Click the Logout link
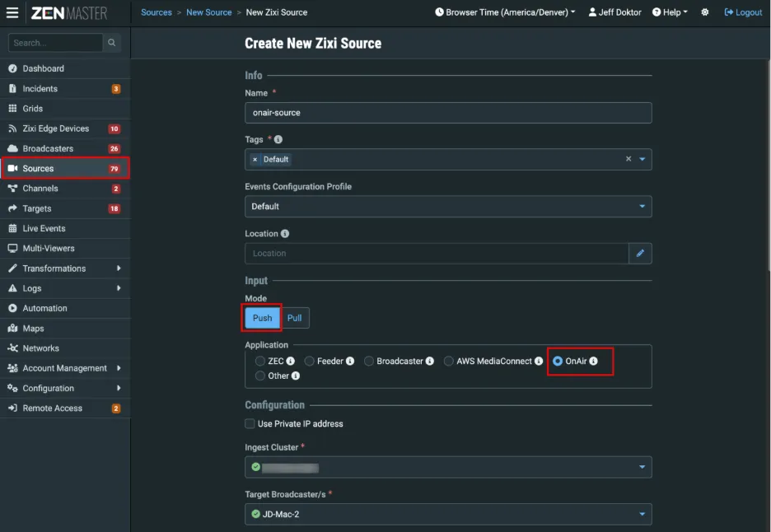 point(743,12)
